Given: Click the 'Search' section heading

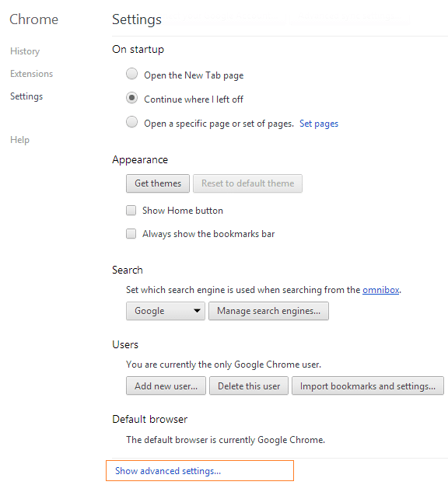Looking at the screenshot, I should [128, 270].
